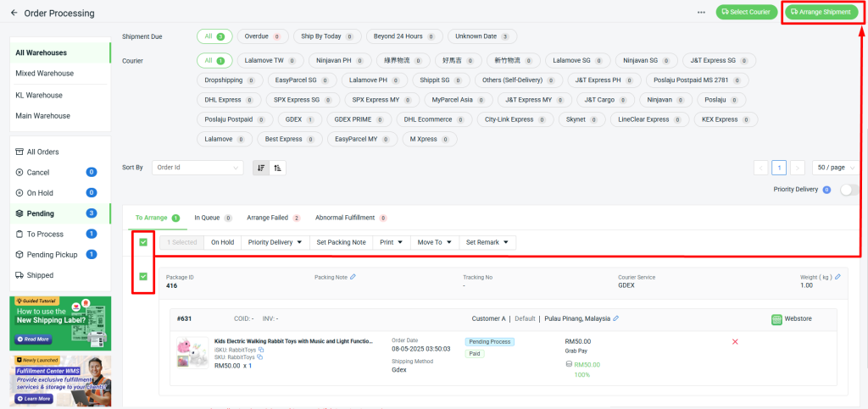Select KL Warehouse
The height and width of the screenshot is (409, 868).
pos(60,95)
